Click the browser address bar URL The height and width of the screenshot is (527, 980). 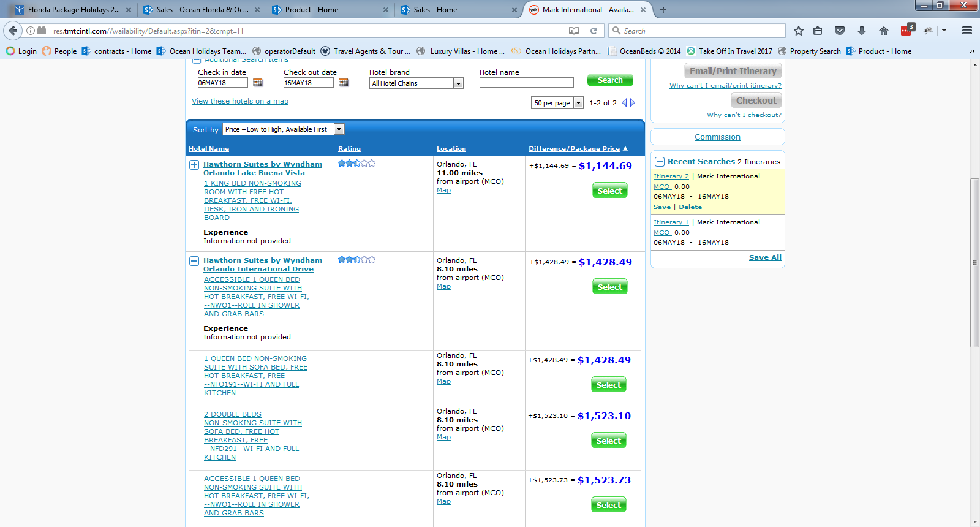(148, 31)
